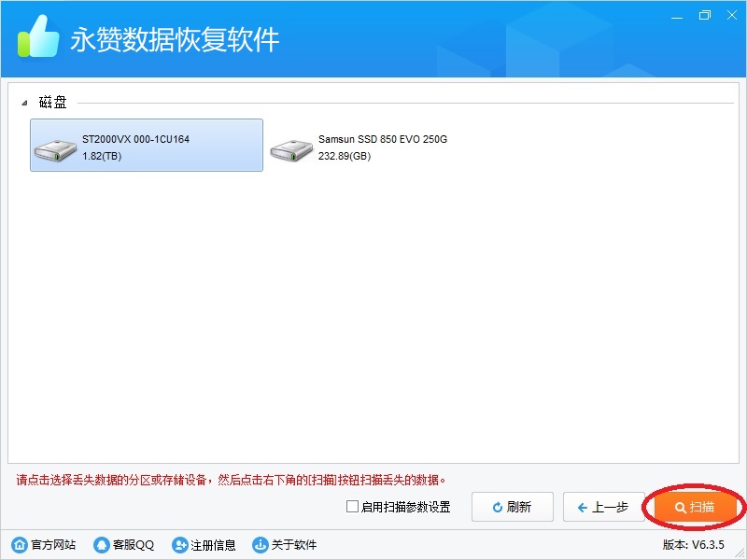Collapse the 磁盘 group triangle
Image resolution: width=747 pixels, height=560 pixels.
click(x=23, y=103)
